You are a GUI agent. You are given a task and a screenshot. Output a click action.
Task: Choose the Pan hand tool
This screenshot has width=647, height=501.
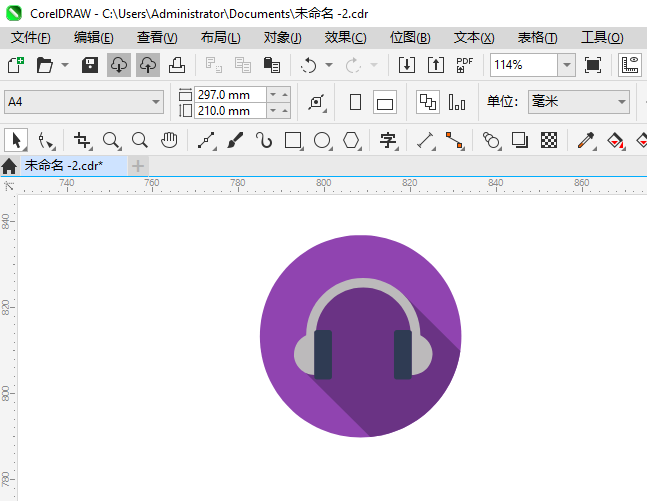coord(170,140)
